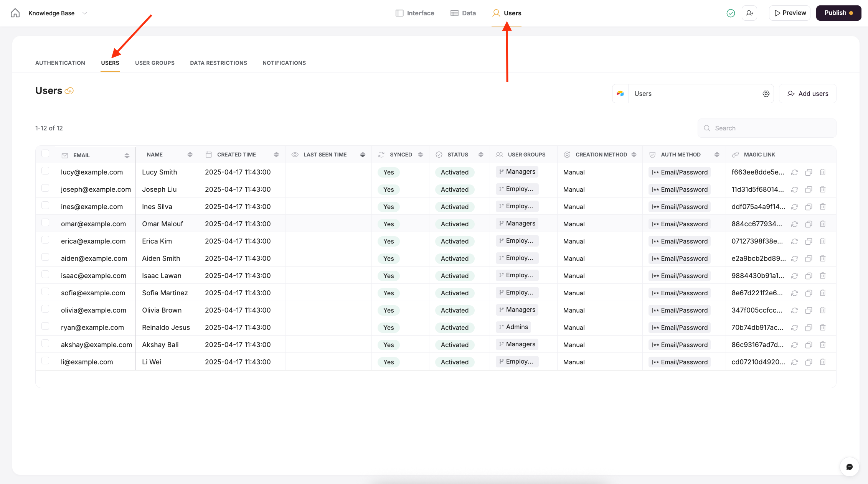The width and height of the screenshot is (868, 484).
Task: Click the upload cloud icon beside the Users heading
Action: (69, 91)
